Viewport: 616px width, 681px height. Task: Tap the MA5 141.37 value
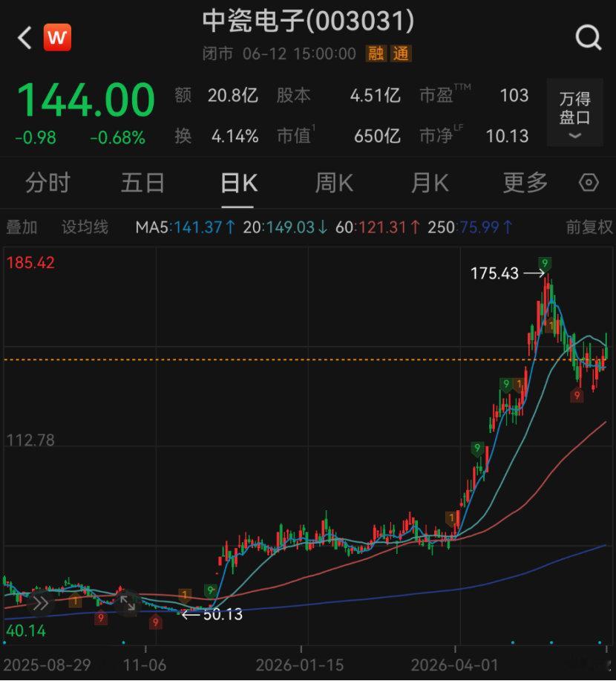coord(186,227)
